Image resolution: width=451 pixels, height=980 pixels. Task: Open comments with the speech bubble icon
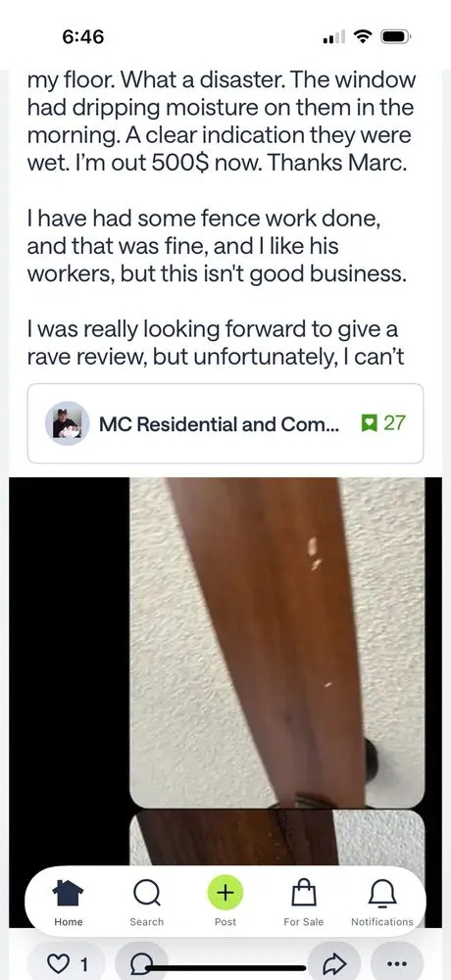(143, 962)
